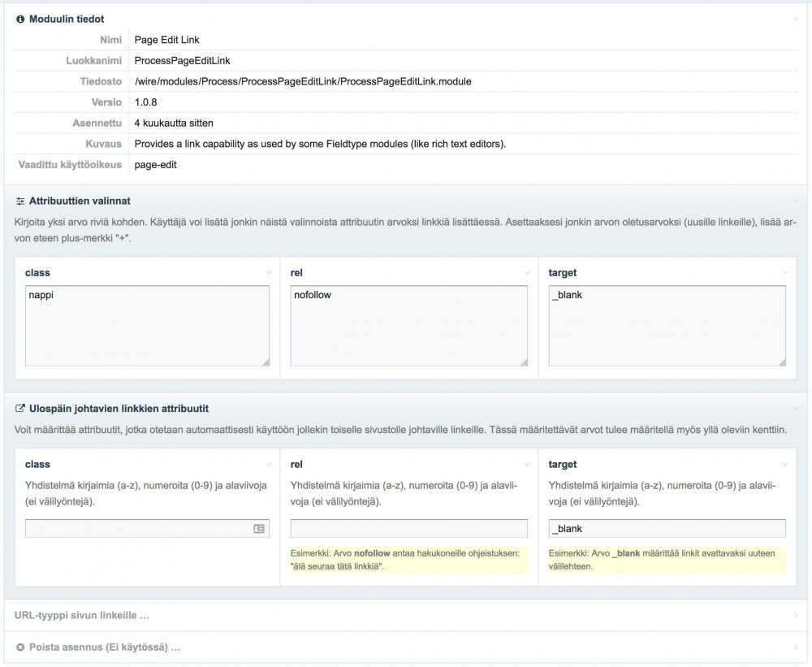Click the resize handle of the nofollow textarea
Image resolution: width=812 pixels, height=667 pixels.
(x=523, y=362)
